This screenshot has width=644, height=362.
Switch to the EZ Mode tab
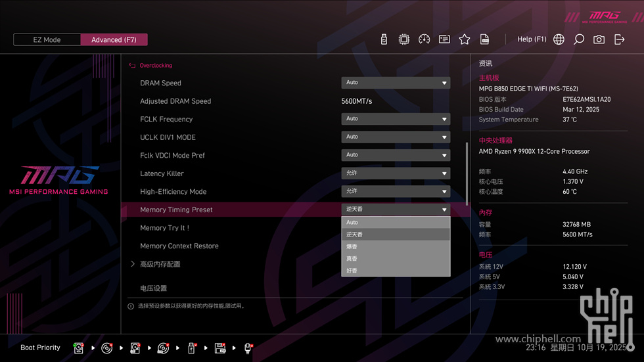pyautogui.click(x=47, y=40)
